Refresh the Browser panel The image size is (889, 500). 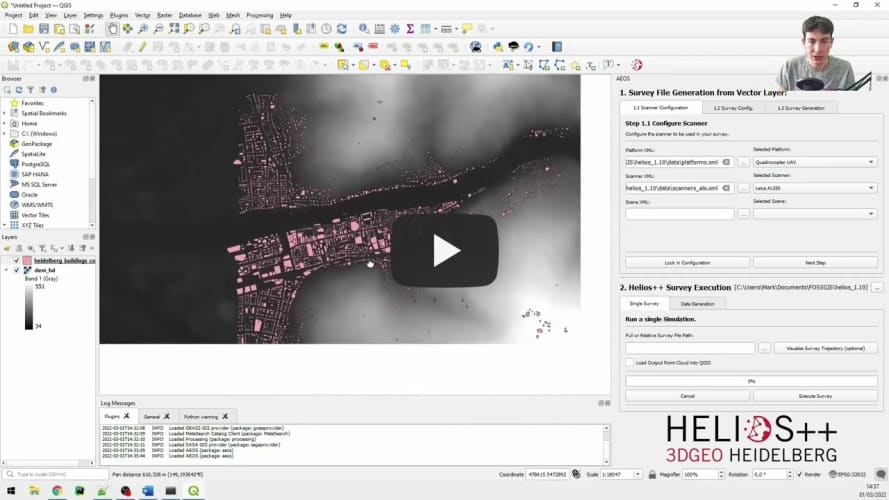pyautogui.click(x=19, y=90)
